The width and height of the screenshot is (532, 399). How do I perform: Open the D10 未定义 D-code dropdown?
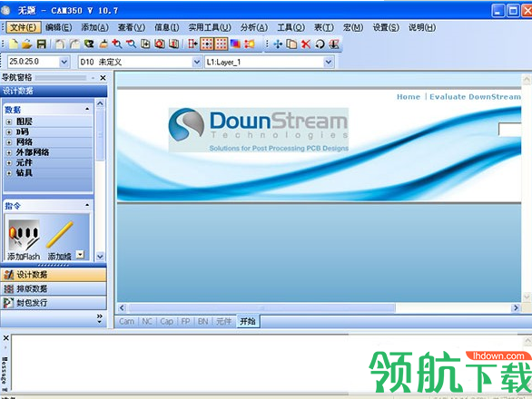(x=196, y=62)
